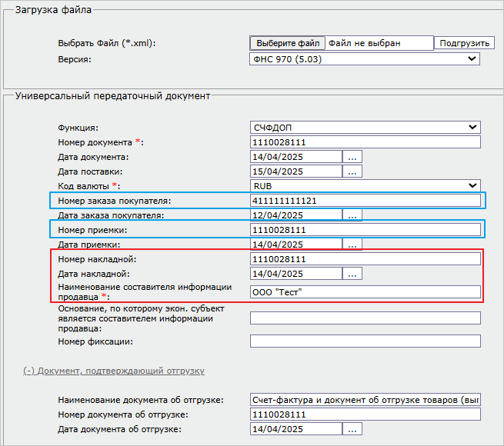
Task: Click the 'Номер заказа покупателя' input field
Action: coord(365,201)
